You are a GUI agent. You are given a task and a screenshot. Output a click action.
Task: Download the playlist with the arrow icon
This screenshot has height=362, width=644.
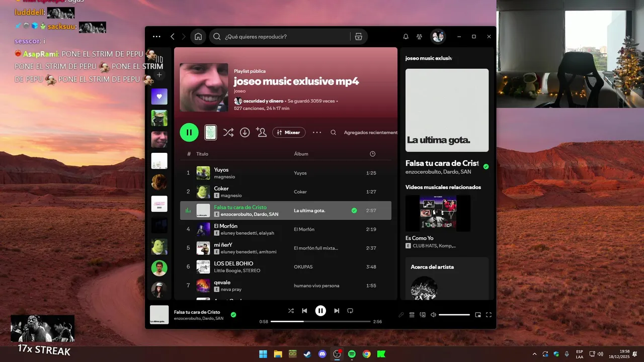pyautogui.click(x=245, y=133)
